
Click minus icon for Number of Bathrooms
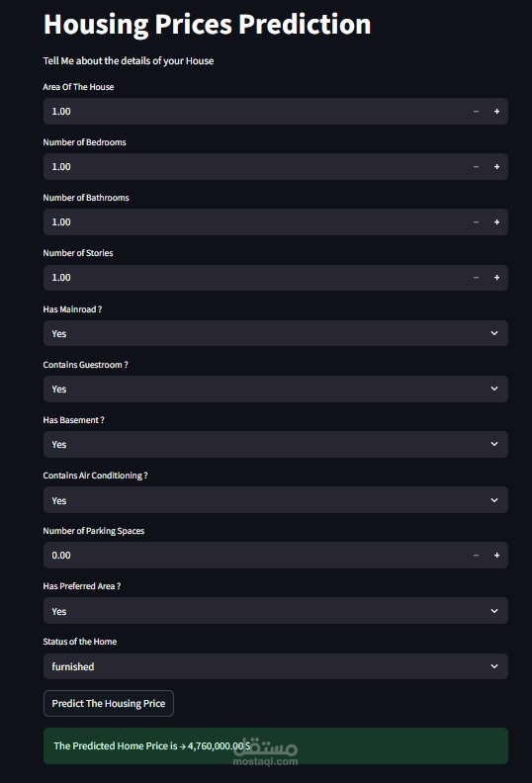point(476,222)
